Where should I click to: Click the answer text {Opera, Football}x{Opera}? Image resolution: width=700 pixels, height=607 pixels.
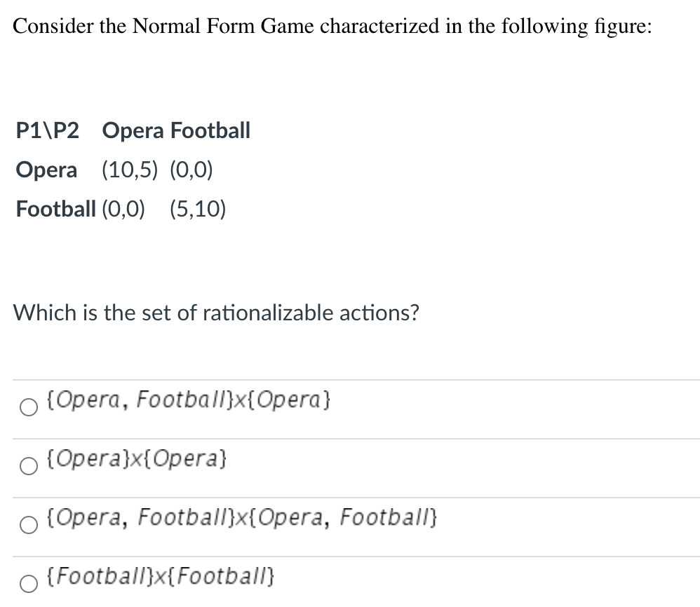[x=189, y=401]
